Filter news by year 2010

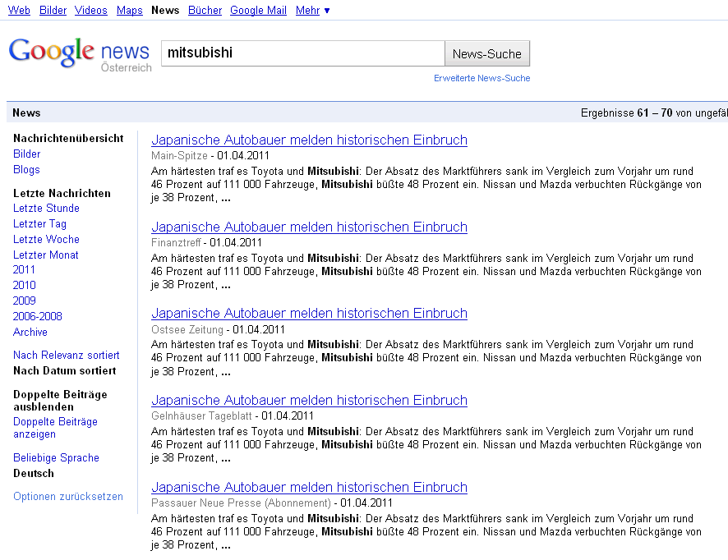point(25,286)
